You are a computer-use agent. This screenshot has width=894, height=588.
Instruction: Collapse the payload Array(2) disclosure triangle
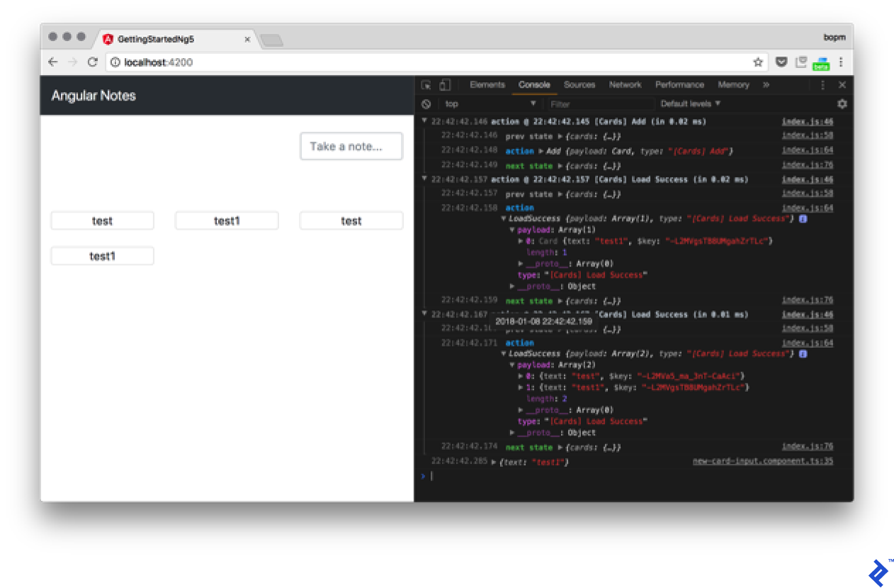(x=512, y=365)
